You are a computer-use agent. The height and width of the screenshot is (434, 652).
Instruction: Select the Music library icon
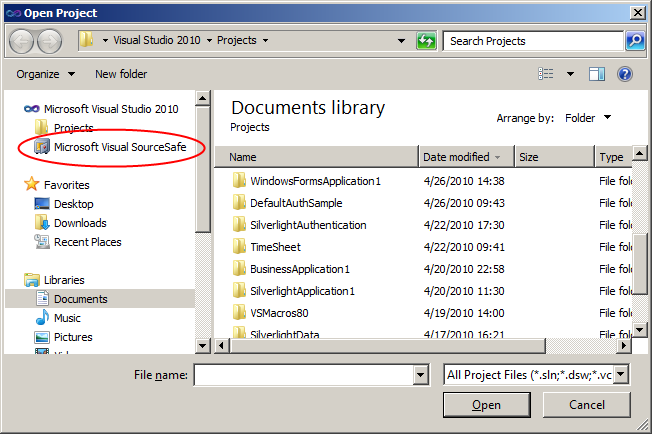click(x=42, y=318)
